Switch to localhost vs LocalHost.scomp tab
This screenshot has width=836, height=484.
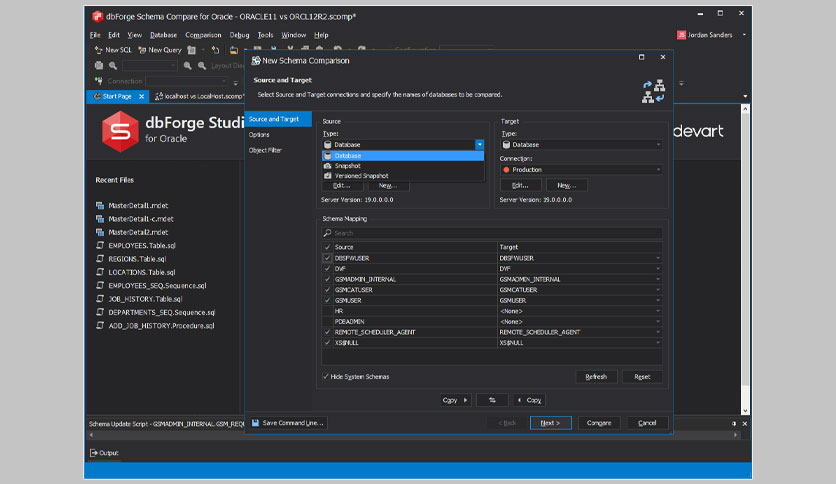click(x=199, y=96)
